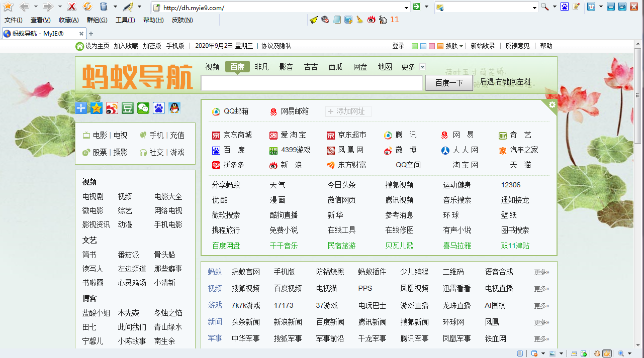
Task: Select the light blue skin color swatch
Action: 423,46
